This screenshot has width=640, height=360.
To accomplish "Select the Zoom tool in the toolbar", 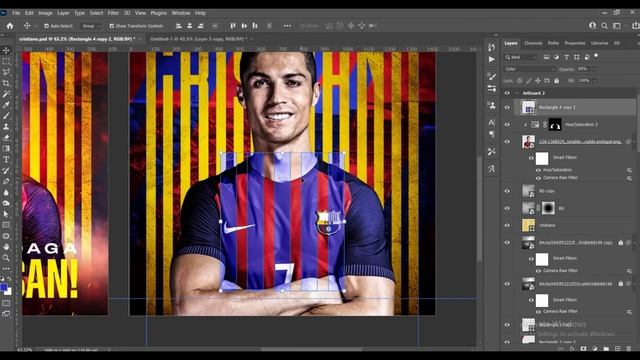I will click(6, 258).
